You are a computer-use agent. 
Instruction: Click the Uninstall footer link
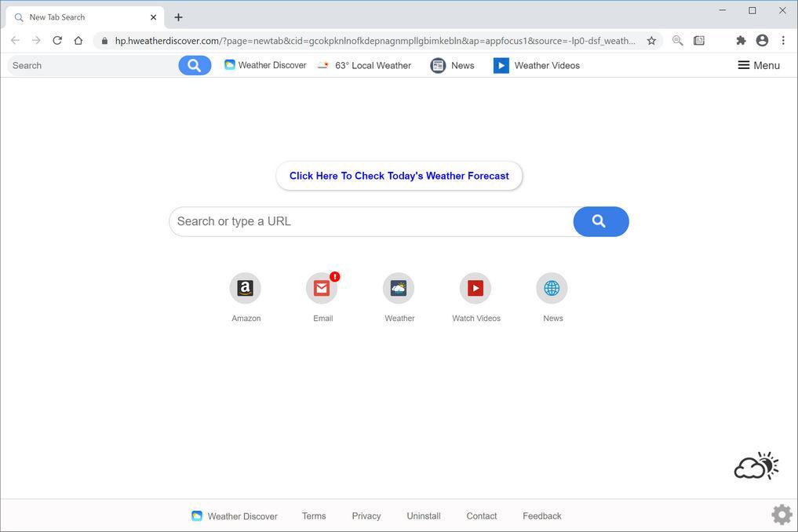point(424,516)
